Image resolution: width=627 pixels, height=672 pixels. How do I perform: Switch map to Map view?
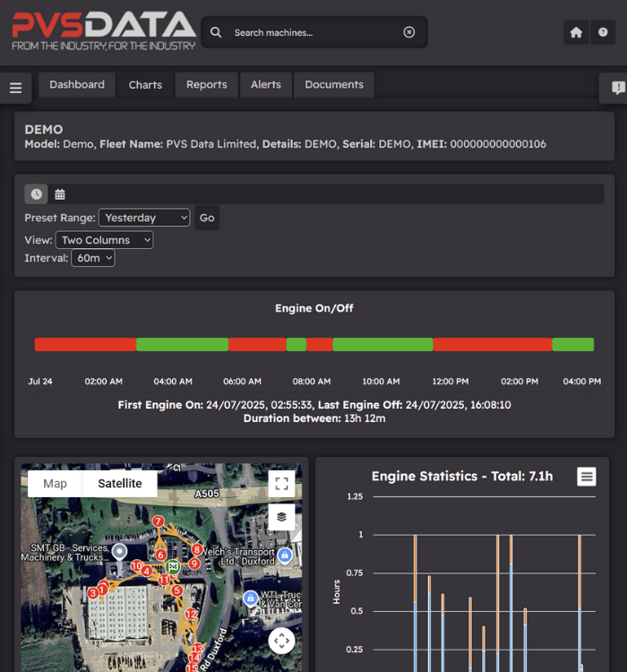55,484
